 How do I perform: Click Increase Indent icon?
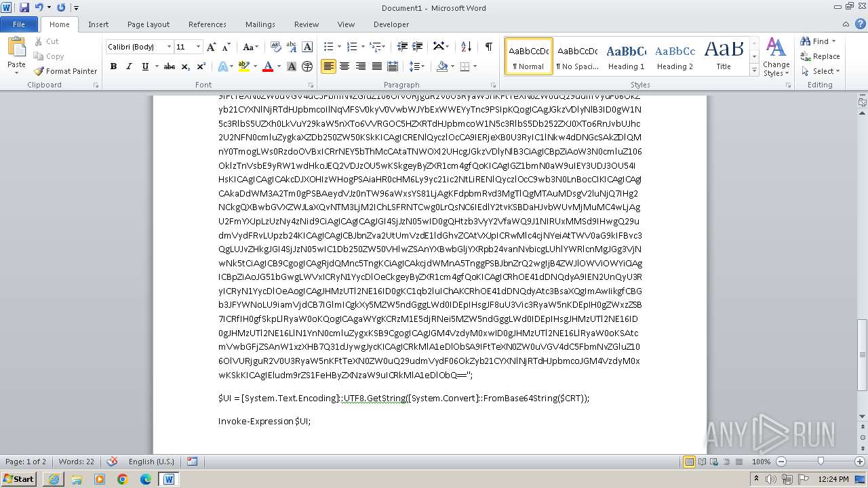click(418, 47)
